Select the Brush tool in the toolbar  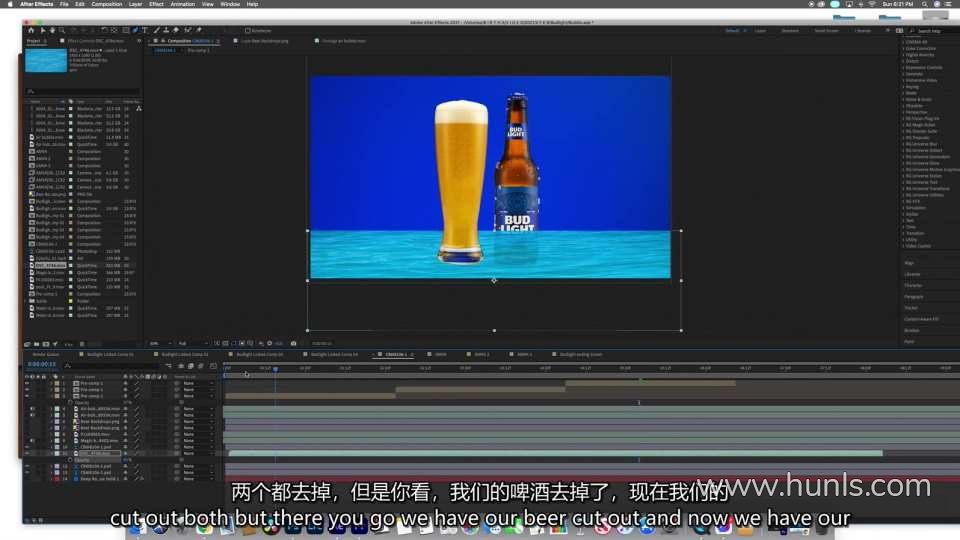[x=158, y=30]
